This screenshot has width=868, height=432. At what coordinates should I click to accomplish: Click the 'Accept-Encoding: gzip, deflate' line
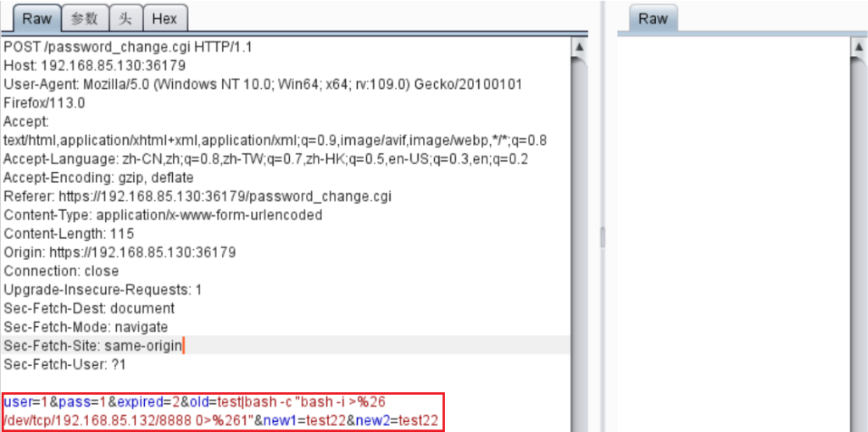(98, 178)
